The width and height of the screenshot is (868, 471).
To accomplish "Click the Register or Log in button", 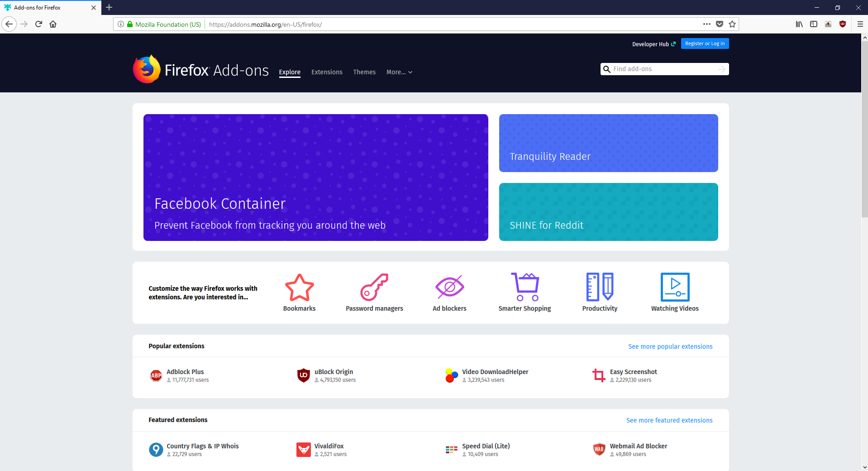I will coord(704,43).
